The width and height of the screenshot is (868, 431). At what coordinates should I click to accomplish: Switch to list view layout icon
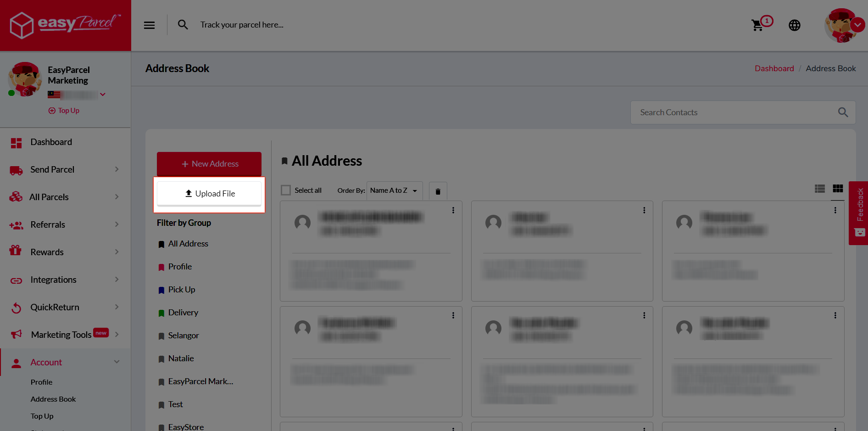pyautogui.click(x=820, y=189)
